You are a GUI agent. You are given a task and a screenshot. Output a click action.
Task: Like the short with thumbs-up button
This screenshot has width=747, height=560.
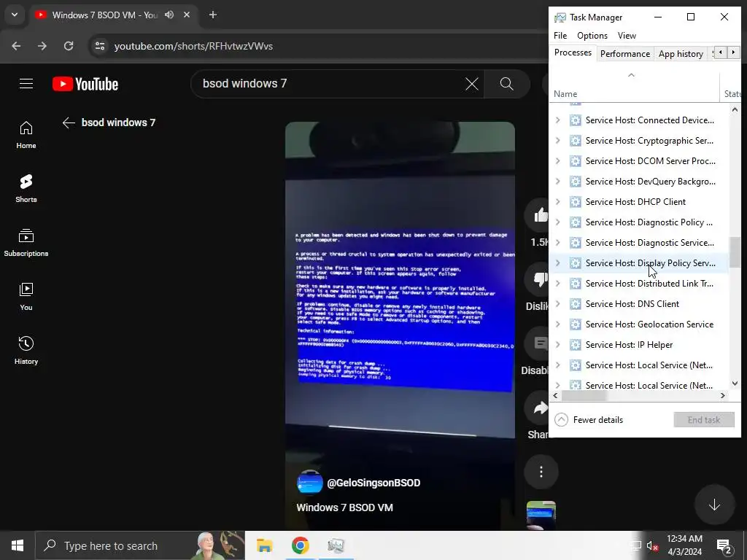pos(538,215)
